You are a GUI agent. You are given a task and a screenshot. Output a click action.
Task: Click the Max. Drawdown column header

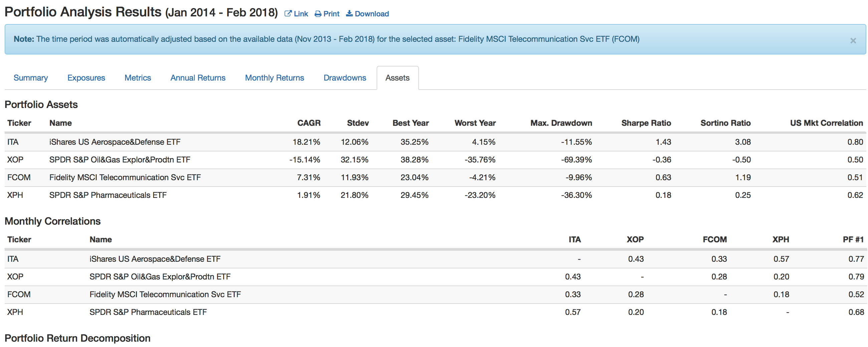[x=561, y=123]
